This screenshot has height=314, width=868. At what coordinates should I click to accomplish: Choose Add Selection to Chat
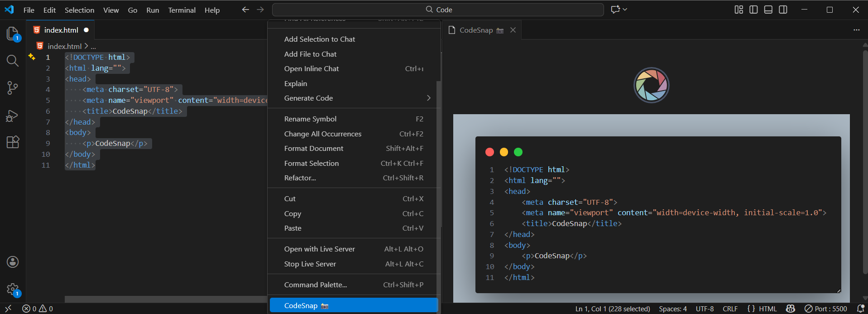(354, 39)
